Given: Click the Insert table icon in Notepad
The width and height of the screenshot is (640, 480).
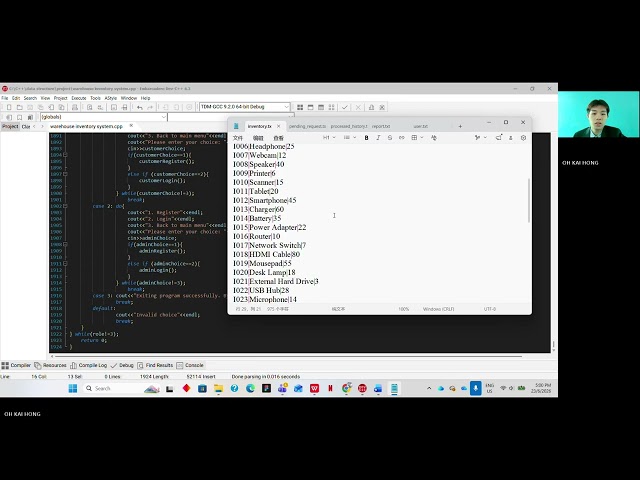Looking at the screenshot, I should (414, 138).
